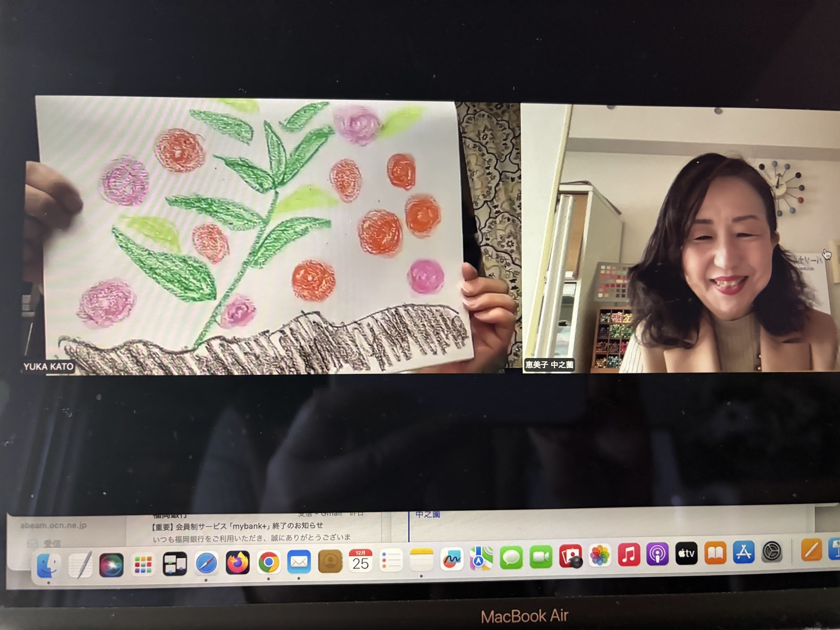Open Launchpad app grid
840x630 pixels.
point(143,565)
